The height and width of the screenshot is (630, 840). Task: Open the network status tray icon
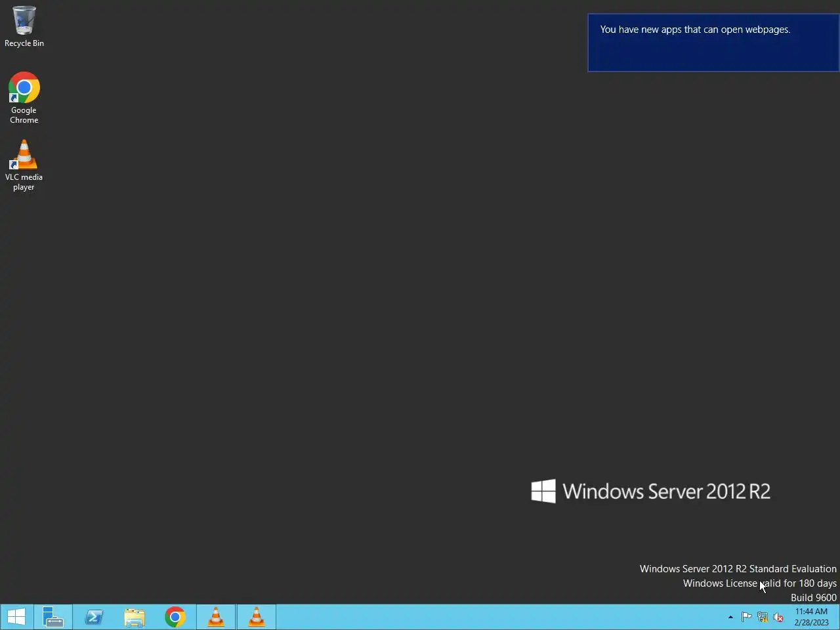(763, 617)
